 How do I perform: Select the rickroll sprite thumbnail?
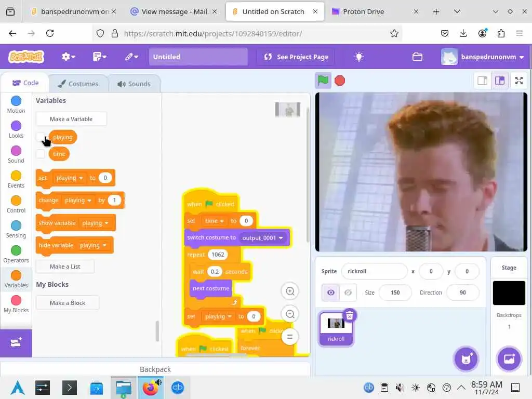(x=336, y=328)
